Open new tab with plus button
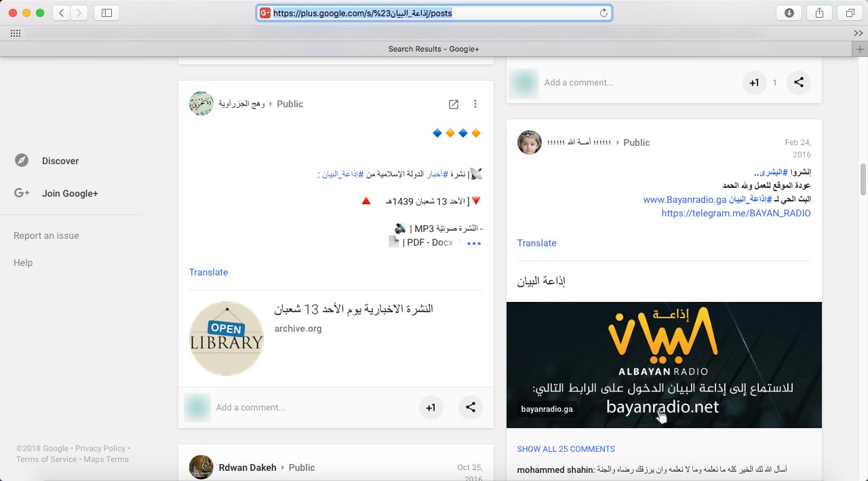This screenshot has height=481, width=868. point(860,49)
